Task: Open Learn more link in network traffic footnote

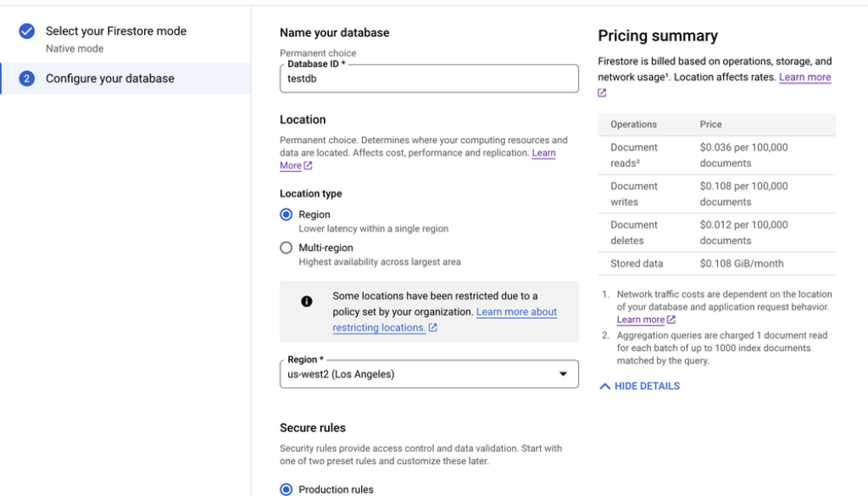Action: click(640, 320)
